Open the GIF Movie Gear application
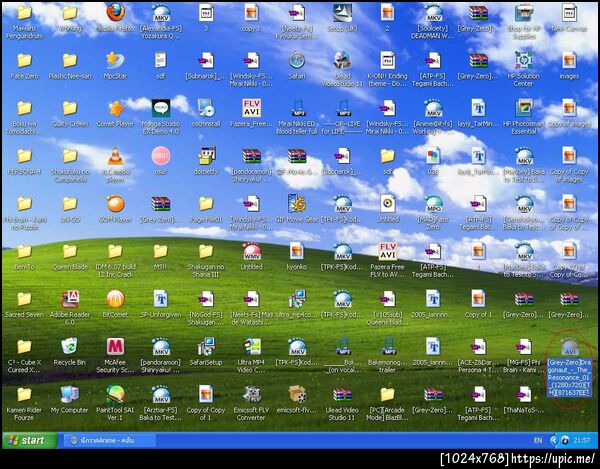600x469 pixels. point(297,204)
